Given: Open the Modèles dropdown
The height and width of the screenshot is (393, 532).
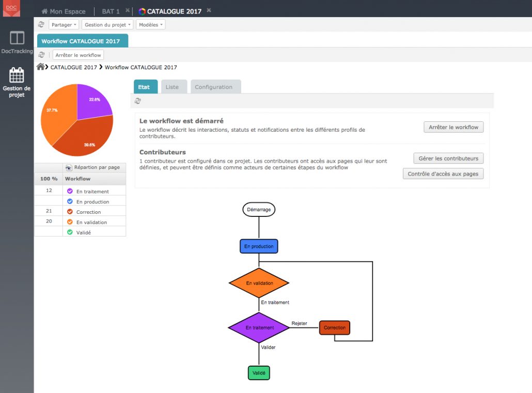Looking at the screenshot, I should pyautogui.click(x=151, y=24).
